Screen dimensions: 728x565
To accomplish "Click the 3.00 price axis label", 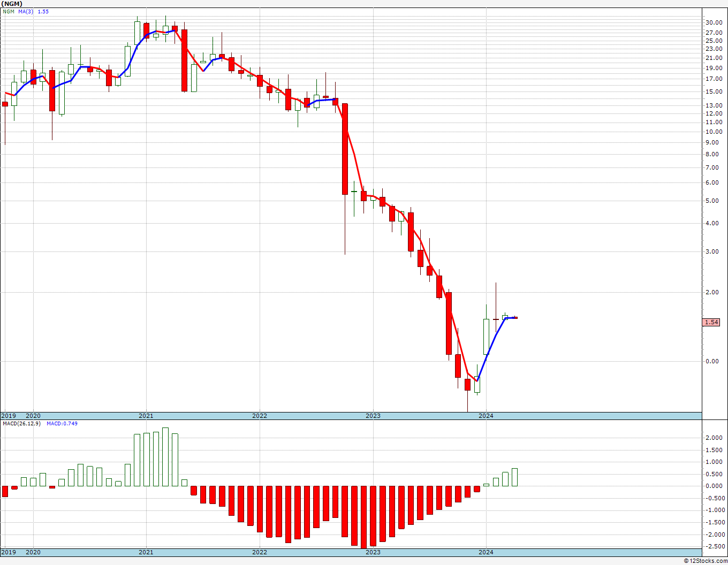I will 712,251.
